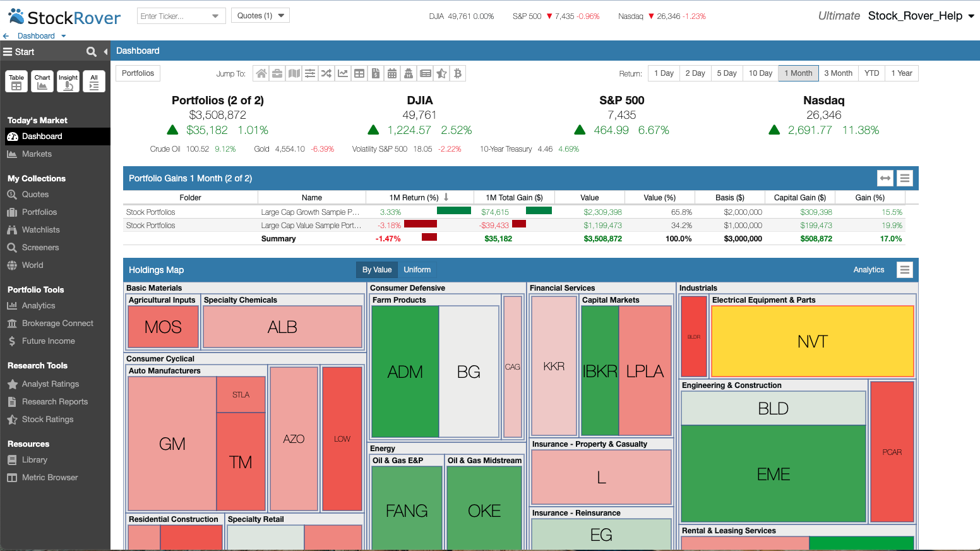Click the line chart icon in Jump To
This screenshot has height=551, width=980.
click(343, 73)
